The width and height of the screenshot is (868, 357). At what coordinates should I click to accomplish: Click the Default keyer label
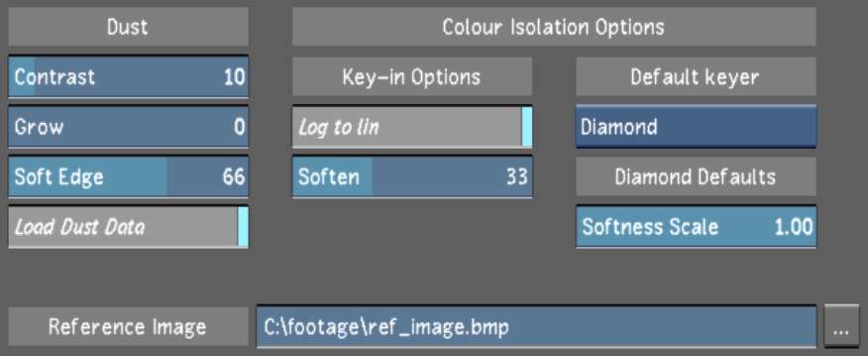[696, 76]
